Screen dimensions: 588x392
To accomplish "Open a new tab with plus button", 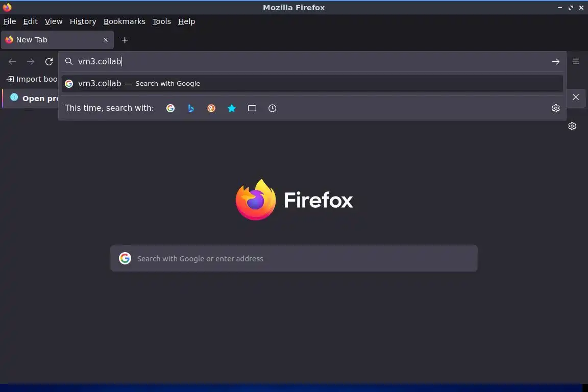I will pos(125,40).
